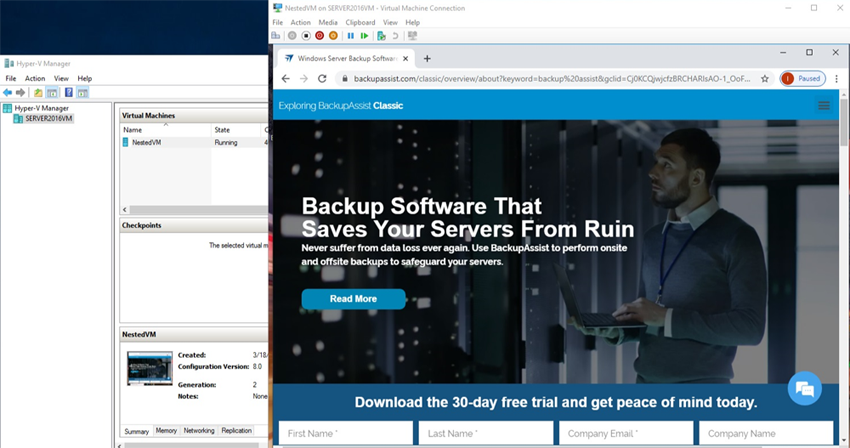850x448 pixels.
Task: Open the BackupAssist hamburger menu
Action: 824,106
